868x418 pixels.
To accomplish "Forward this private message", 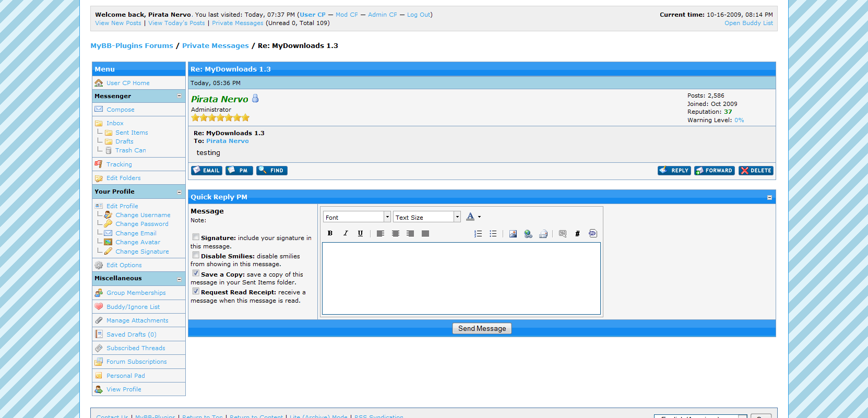I will (x=715, y=171).
